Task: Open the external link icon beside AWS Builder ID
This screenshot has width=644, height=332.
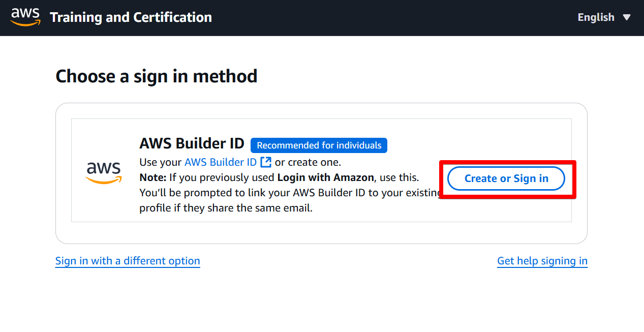Action: point(266,162)
